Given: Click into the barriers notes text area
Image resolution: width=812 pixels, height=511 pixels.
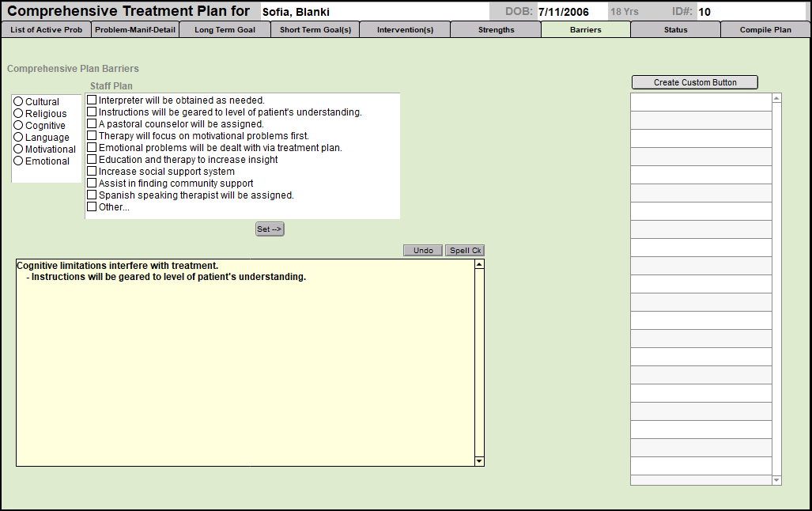Looking at the screenshot, I should click(245, 364).
